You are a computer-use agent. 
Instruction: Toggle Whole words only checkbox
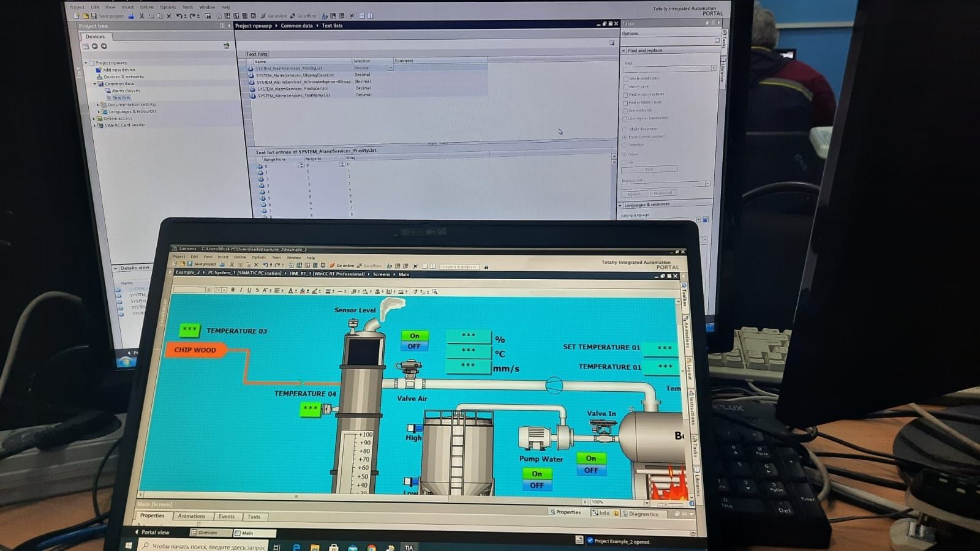coord(625,78)
